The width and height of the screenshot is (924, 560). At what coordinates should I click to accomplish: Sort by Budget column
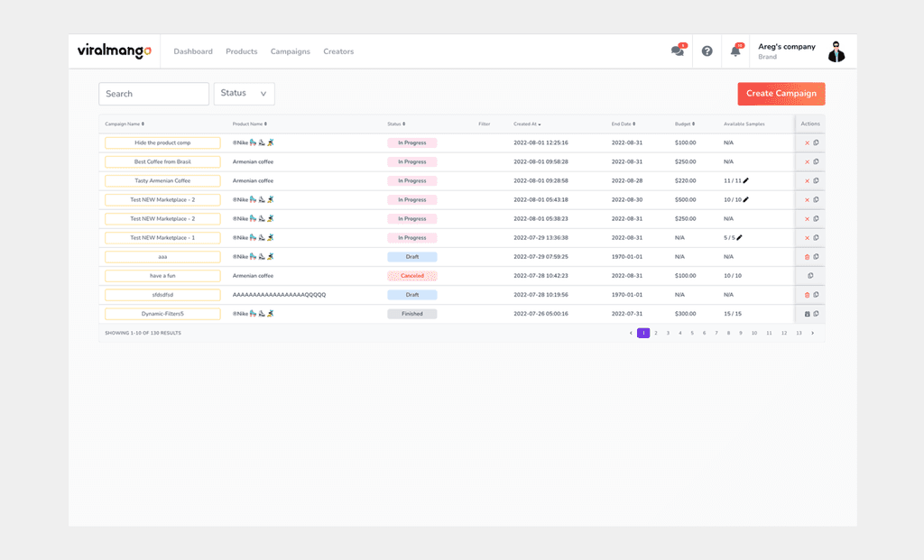coord(685,124)
